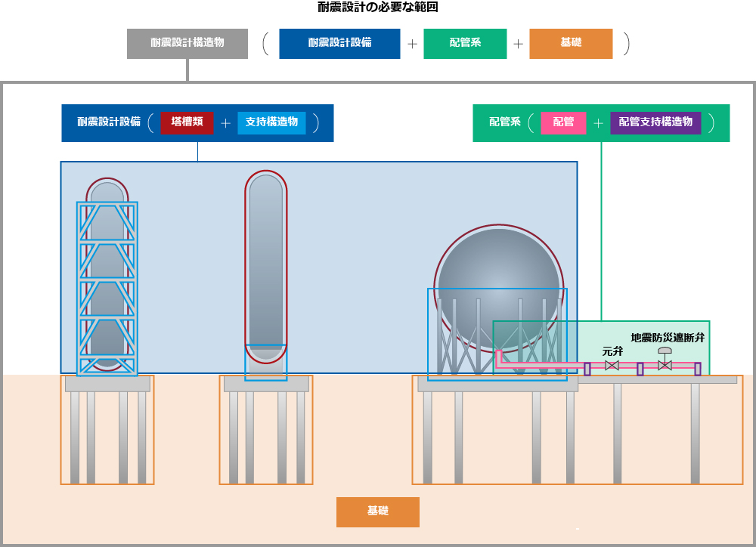Click the 耐震設計の必要な範囲 title text
The image size is (756, 547).
click(378, 8)
